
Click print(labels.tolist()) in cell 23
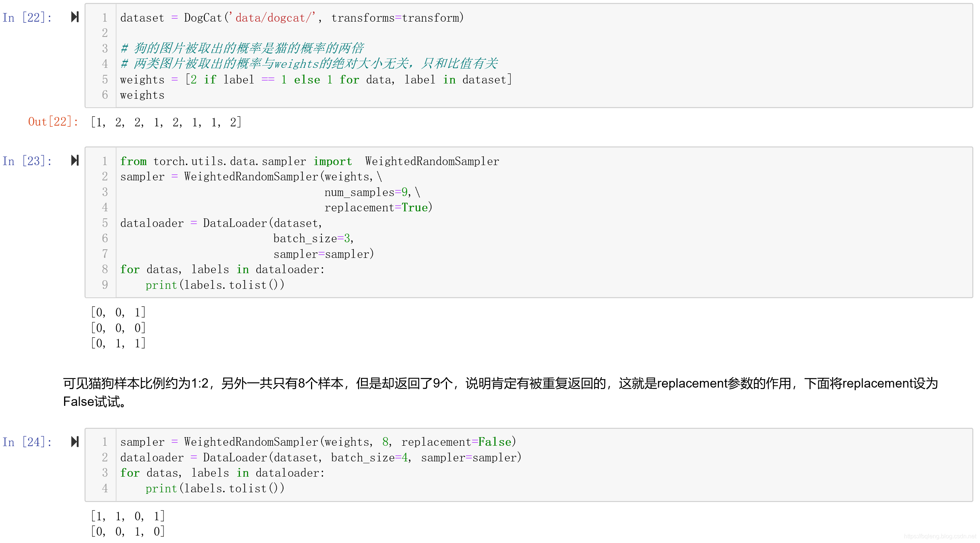click(x=215, y=285)
